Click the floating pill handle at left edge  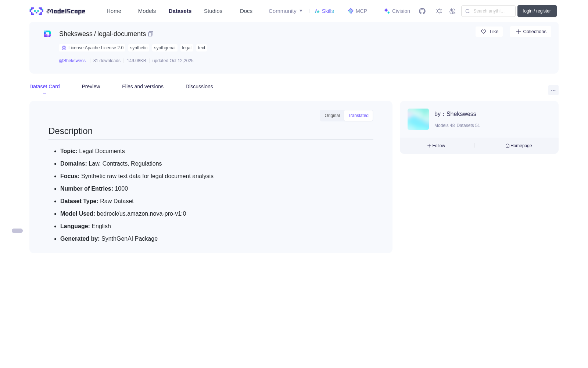[x=17, y=231]
